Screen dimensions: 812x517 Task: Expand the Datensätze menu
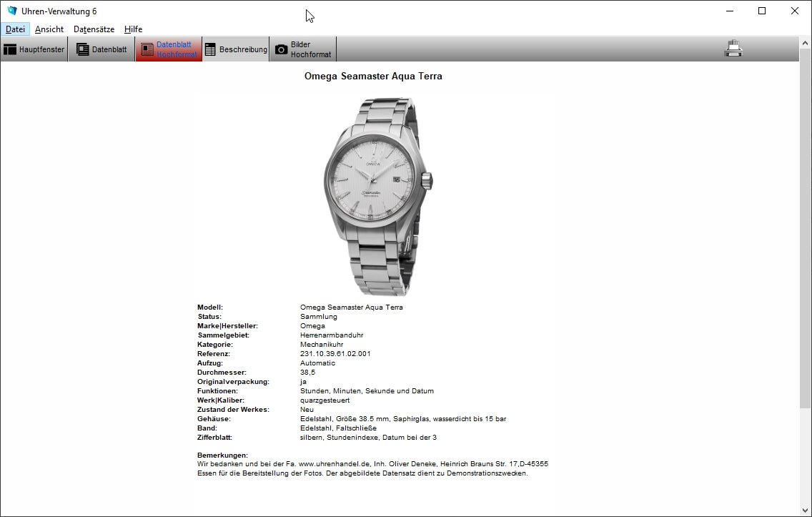[94, 29]
